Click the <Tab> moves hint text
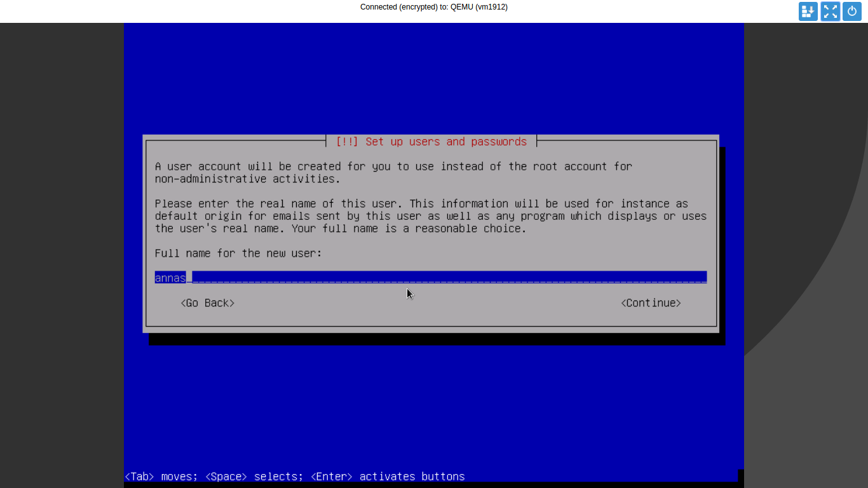This screenshot has height=488, width=868. coord(161,477)
